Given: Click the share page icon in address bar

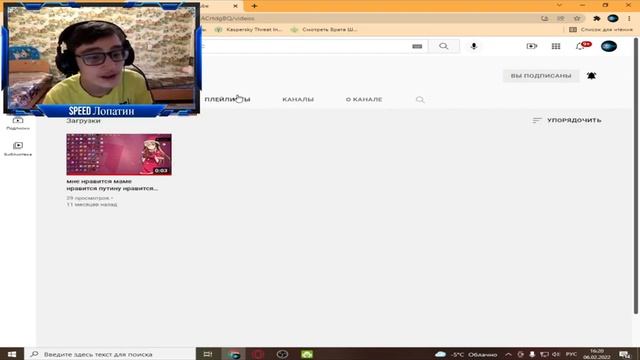Looking at the screenshot, I should [x=544, y=18].
